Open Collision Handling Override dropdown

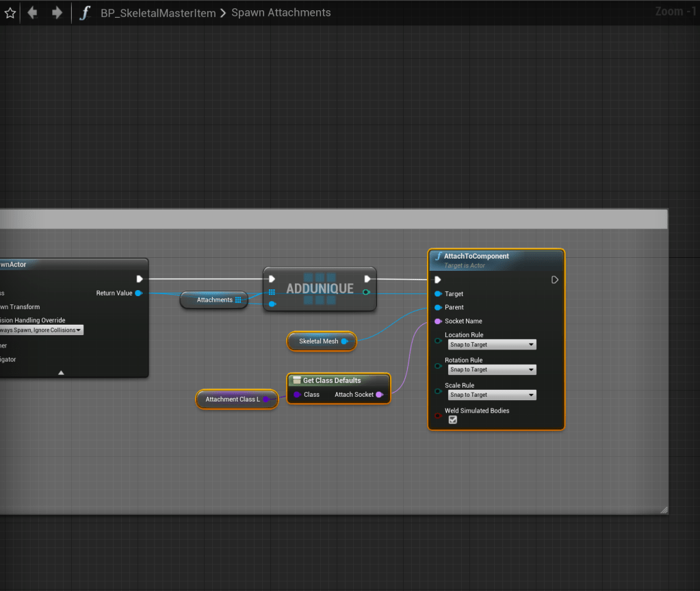pos(41,330)
